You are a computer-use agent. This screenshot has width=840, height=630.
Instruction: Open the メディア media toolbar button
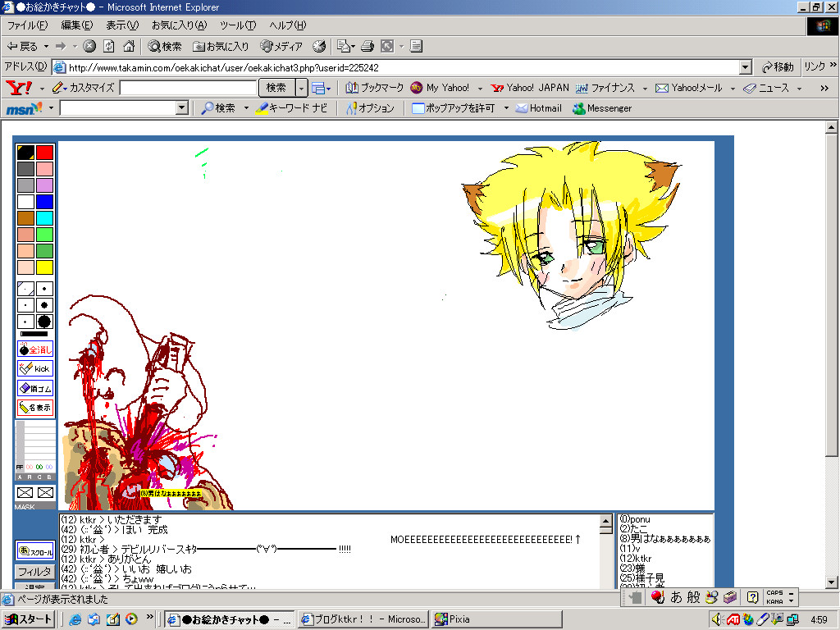coord(281,47)
